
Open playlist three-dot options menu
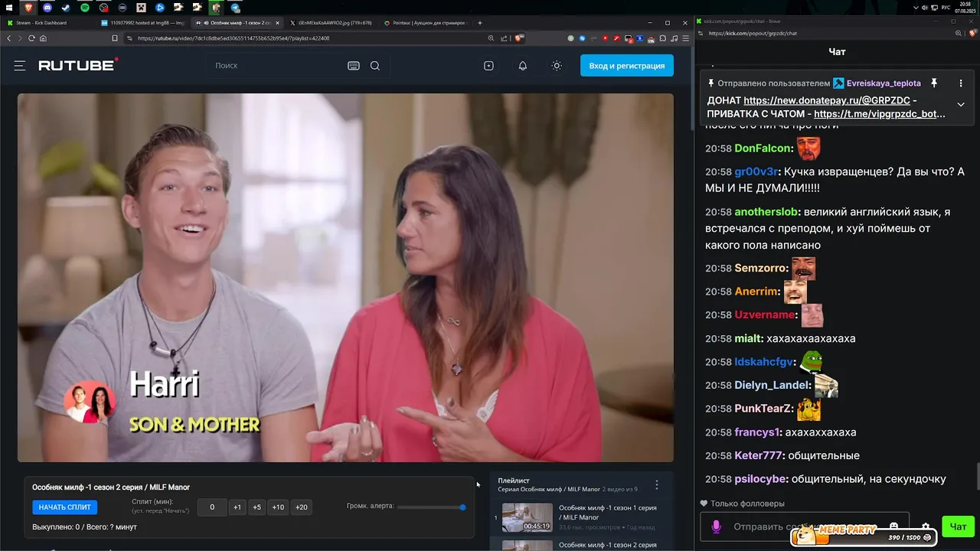[656, 485]
